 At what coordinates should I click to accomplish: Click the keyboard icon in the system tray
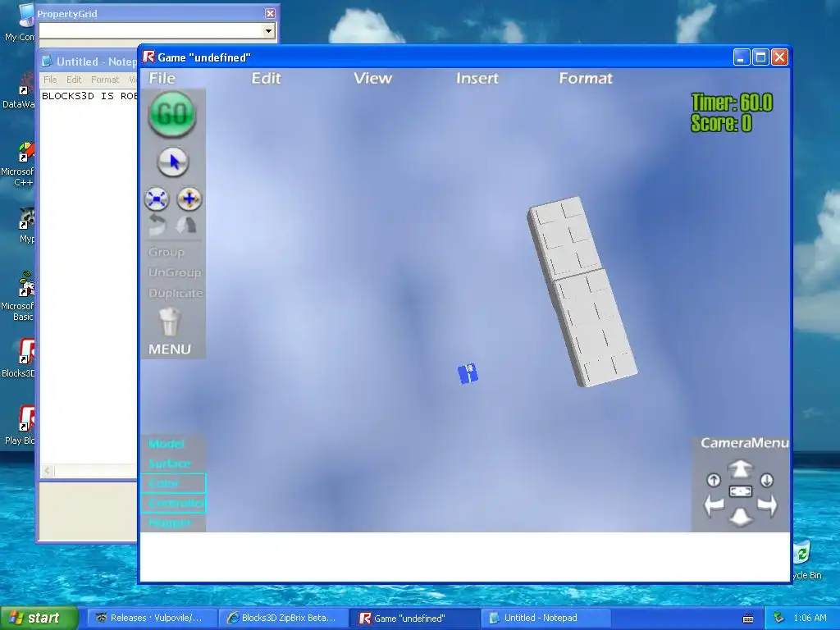748,619
